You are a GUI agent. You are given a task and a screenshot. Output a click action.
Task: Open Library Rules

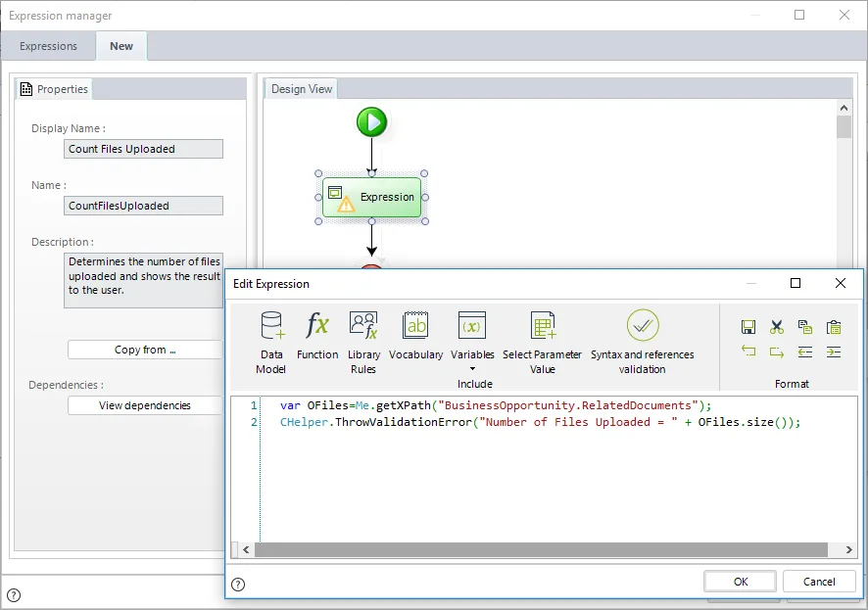[x=363, y=343]
